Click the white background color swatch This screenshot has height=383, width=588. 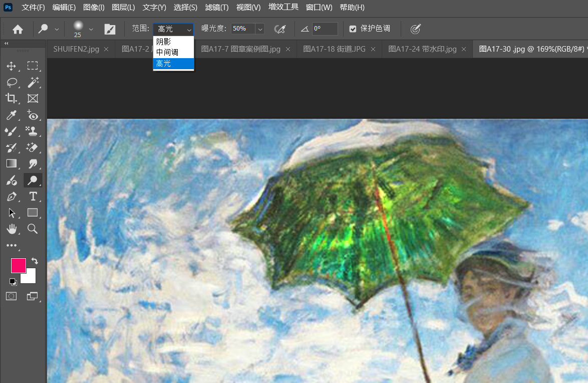31,278
